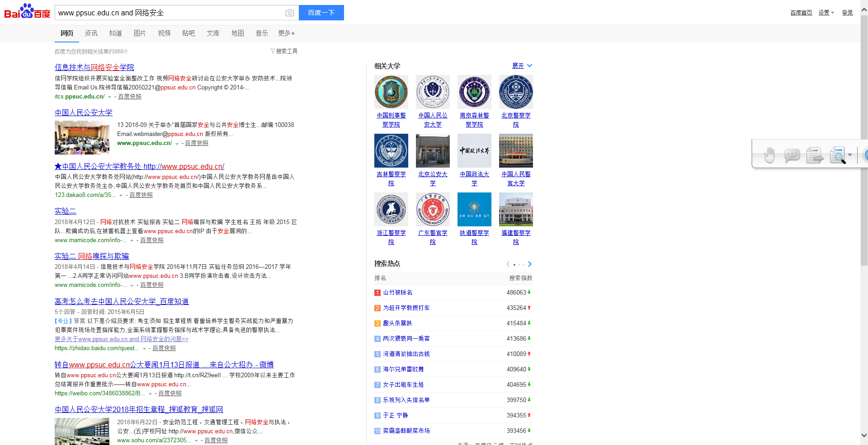Switch to the 音乐 tab
The width and height of the screenshot is (868, 445).
(x=262, y=33)
